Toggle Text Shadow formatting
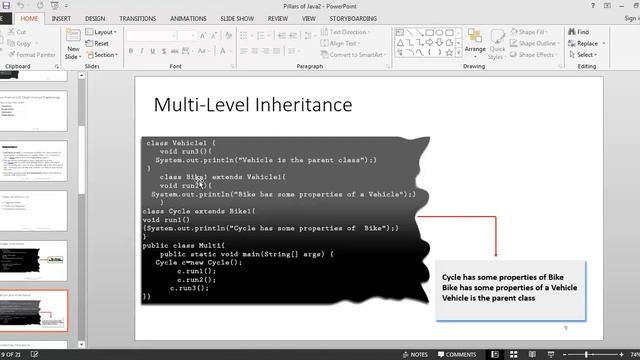This screenshot has width=640, height=360. pyautogui.click(x=164, y=51)
